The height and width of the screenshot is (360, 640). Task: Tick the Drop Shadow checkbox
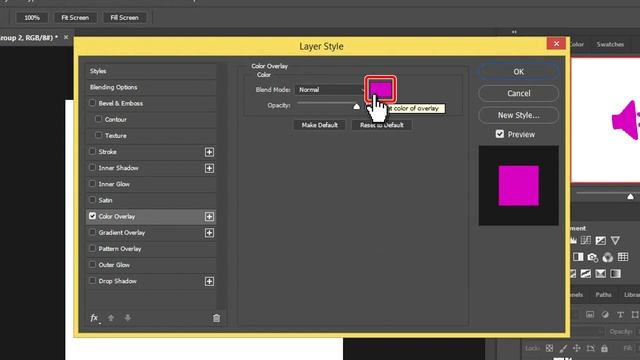92,280
